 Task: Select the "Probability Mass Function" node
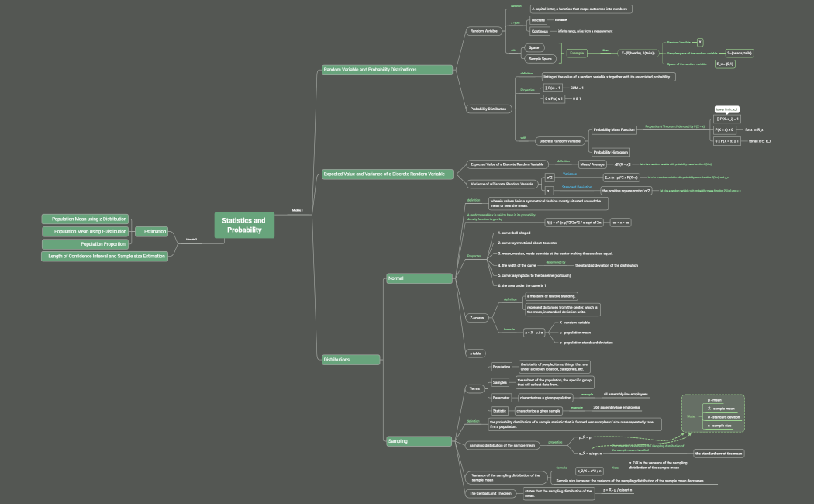click(x=616, y=129)
